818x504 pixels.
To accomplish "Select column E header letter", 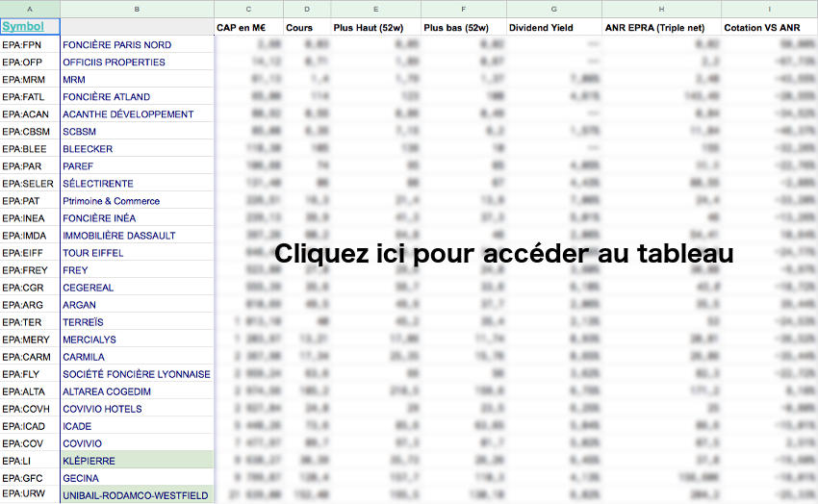I will coord(375,8).
